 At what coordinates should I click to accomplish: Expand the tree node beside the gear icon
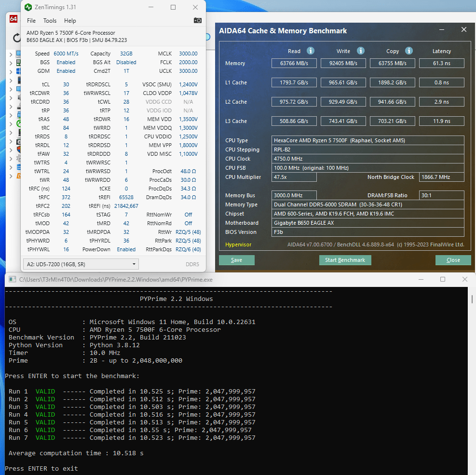coord(11,159)
